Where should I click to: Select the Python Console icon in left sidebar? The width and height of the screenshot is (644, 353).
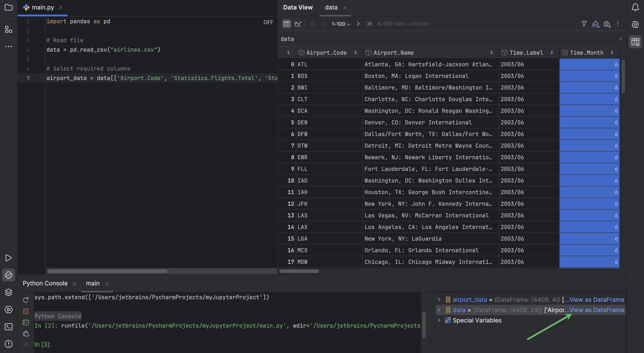[x=9, y=275]
